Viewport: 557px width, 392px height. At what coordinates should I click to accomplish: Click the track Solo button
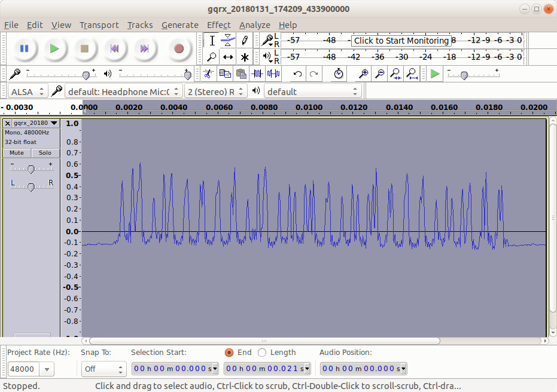tap(45, 153)
